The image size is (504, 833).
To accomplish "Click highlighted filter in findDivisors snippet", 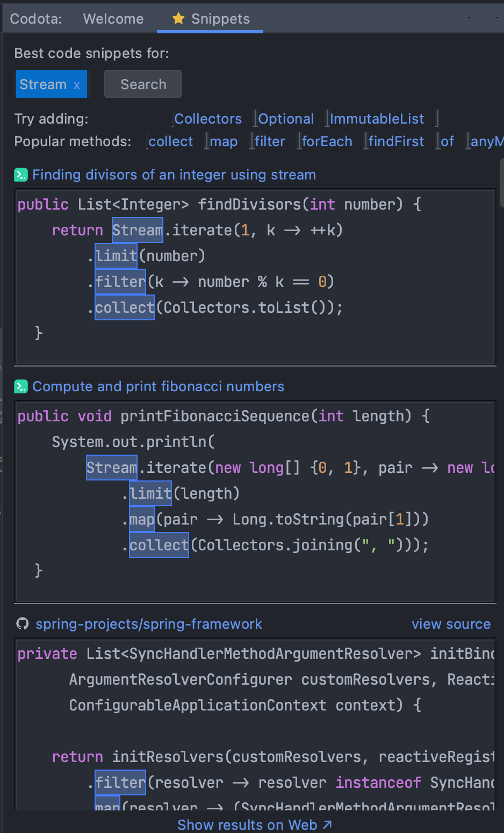I will pos(120,282).
